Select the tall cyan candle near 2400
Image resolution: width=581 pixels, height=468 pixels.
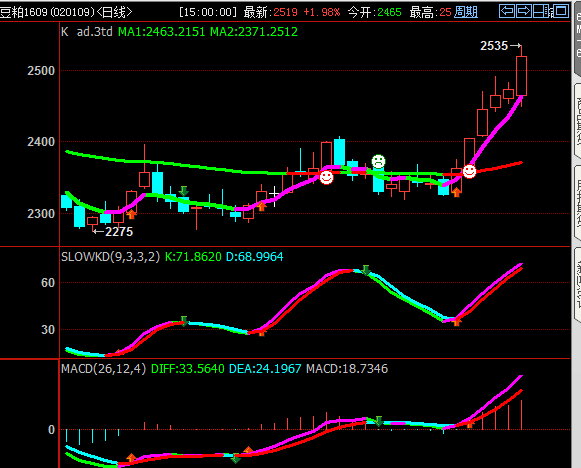pyautogui.click(x=339, y=152)
